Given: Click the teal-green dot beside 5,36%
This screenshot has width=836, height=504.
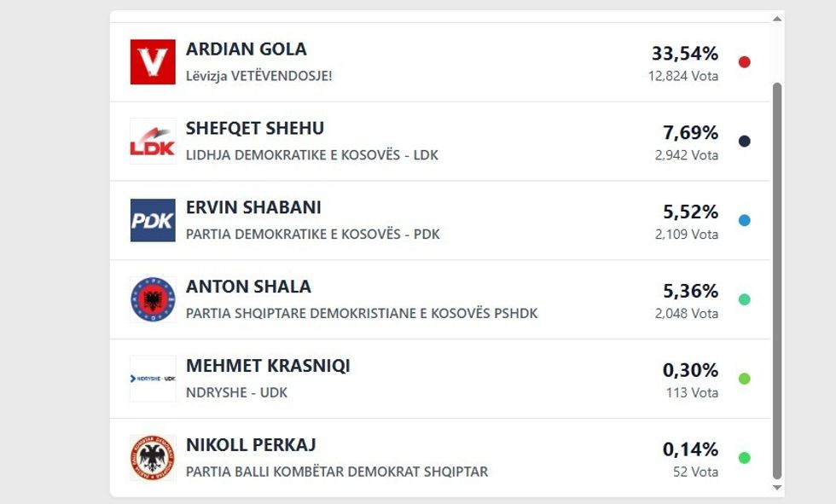Looking at the screenshot, I should (x=744, y=299).
